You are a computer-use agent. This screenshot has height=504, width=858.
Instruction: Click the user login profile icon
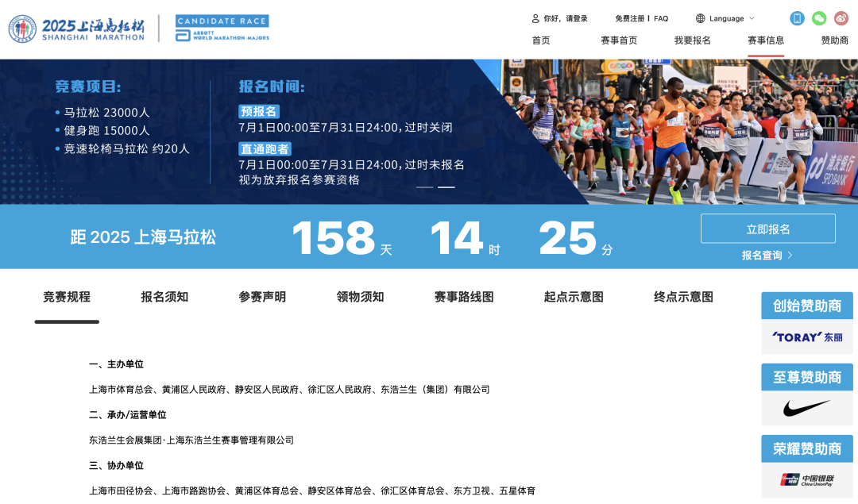coord(535,18)
